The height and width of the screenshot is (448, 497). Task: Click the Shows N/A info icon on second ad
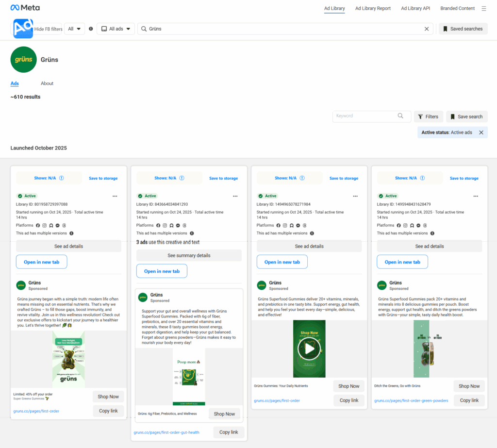tap(182, 178)
